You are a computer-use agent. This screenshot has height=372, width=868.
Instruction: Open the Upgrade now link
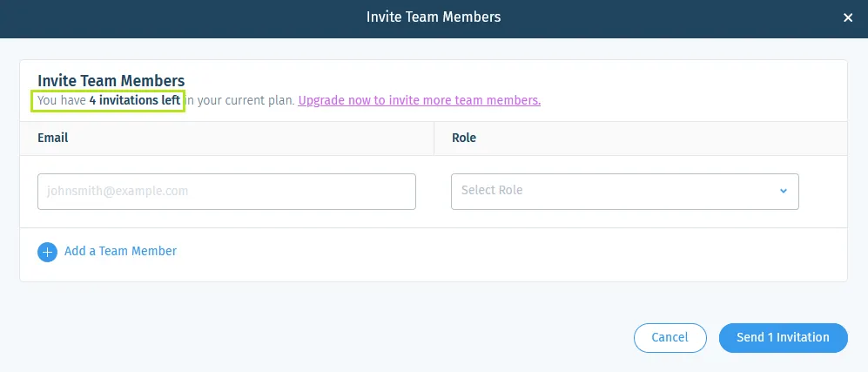click(x=419, y=100)
